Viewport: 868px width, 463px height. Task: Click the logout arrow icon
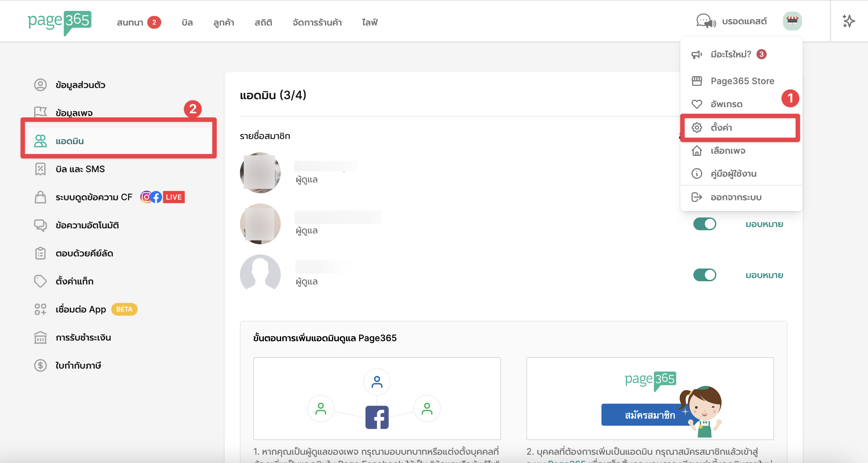tap(697, 197)
